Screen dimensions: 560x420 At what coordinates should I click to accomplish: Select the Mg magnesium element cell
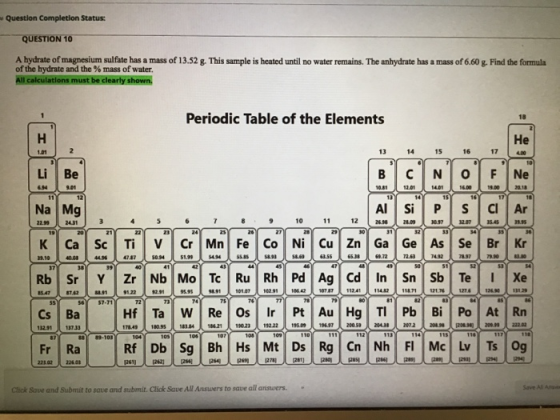point(71,211)
